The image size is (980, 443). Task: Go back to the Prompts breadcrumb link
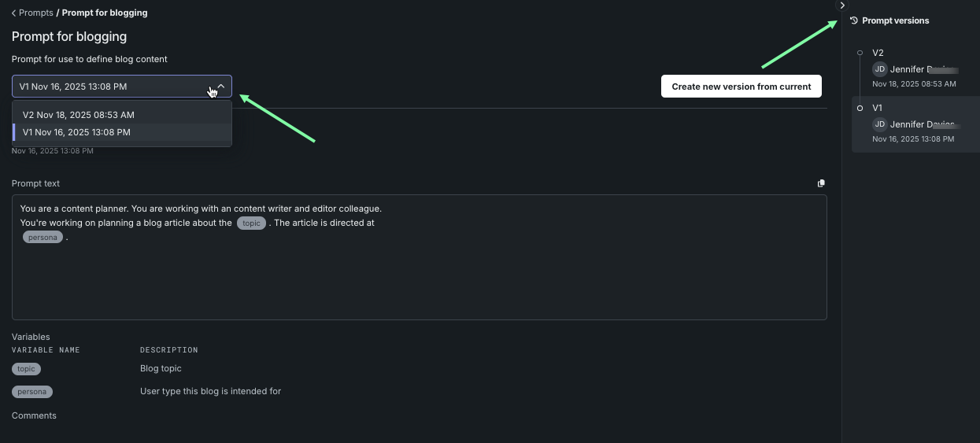click(x=36, y=13)
